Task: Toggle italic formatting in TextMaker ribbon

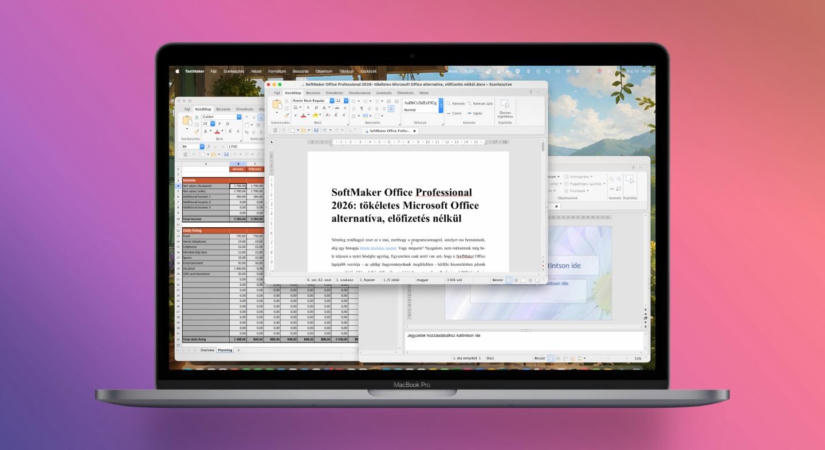Action: pos(317,108)
